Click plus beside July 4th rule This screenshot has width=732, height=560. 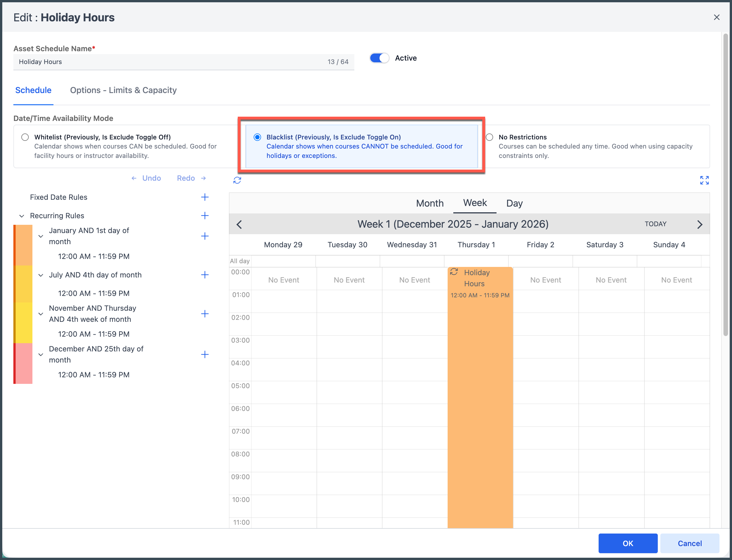[x=204, y=275]
